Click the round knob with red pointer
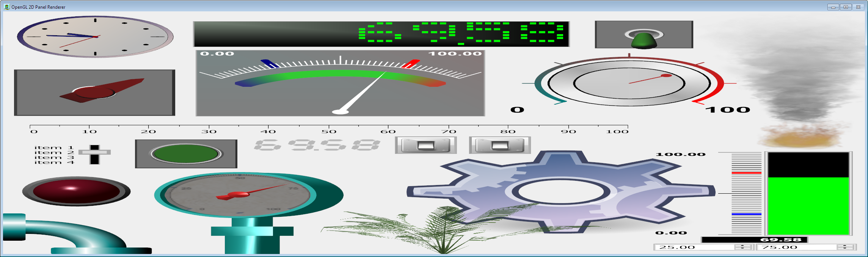868x257 pixels. [629, 83]
